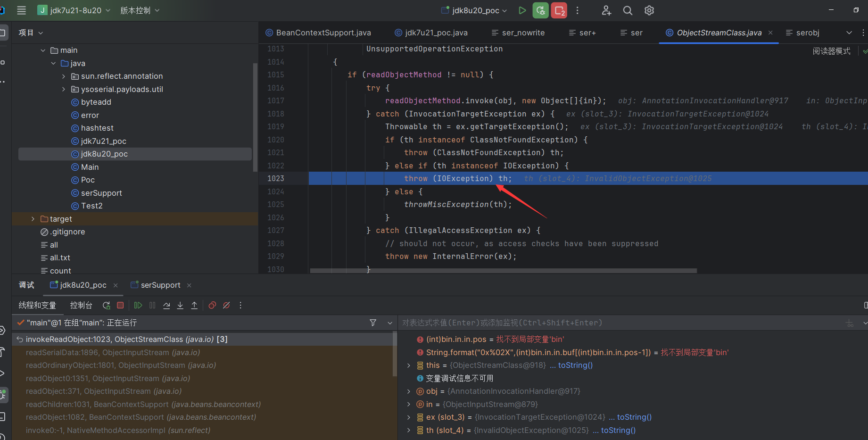Step into in debugger
868x440 pixels.
(x=180, y=305)
